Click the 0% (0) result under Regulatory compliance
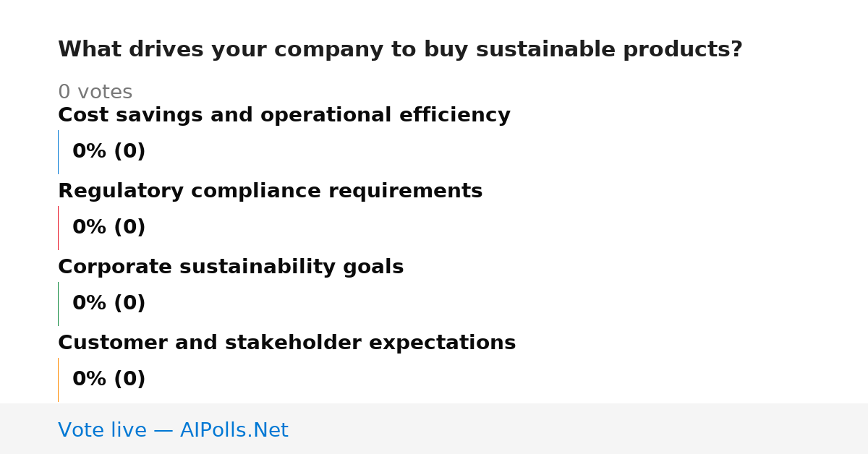The image size is (868, 454). 109,228
